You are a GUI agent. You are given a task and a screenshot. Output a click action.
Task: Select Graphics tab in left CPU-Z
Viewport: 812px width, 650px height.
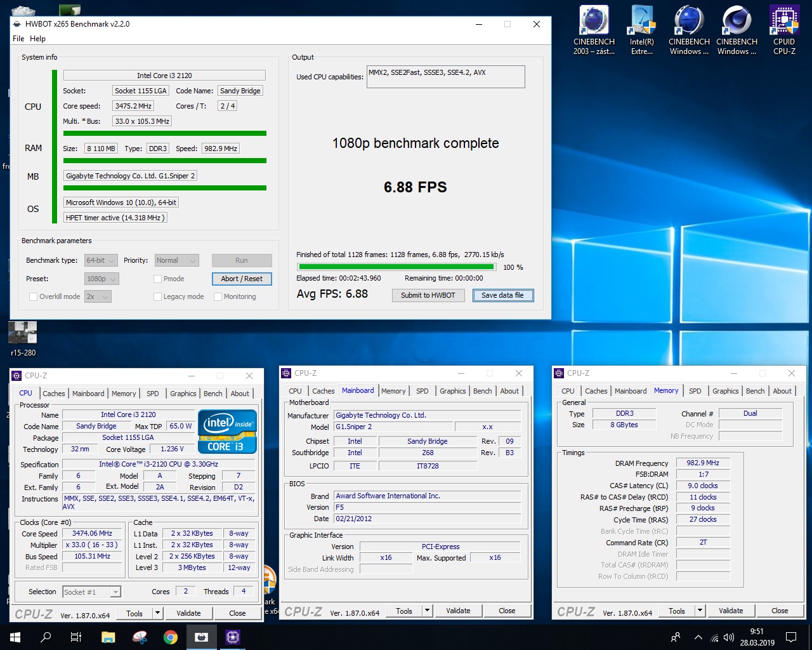(x=183, y=394)
